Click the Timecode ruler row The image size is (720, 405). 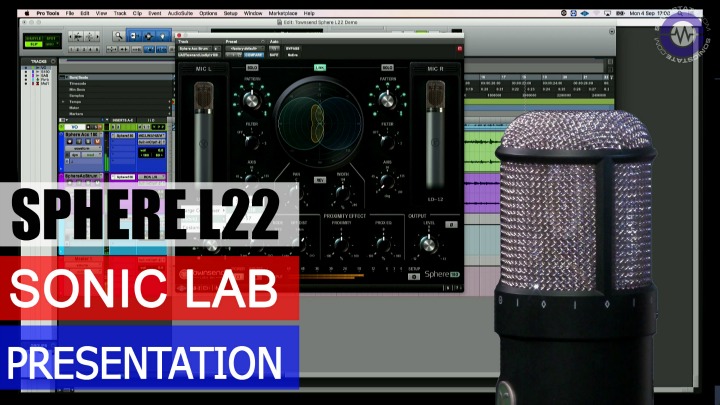pyautogui.click(x=117, y=84)
